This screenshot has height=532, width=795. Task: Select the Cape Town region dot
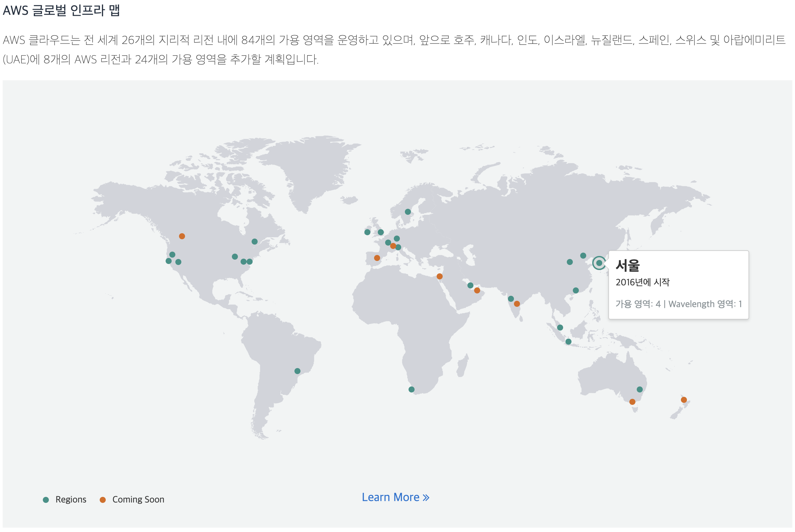[411, 389]
